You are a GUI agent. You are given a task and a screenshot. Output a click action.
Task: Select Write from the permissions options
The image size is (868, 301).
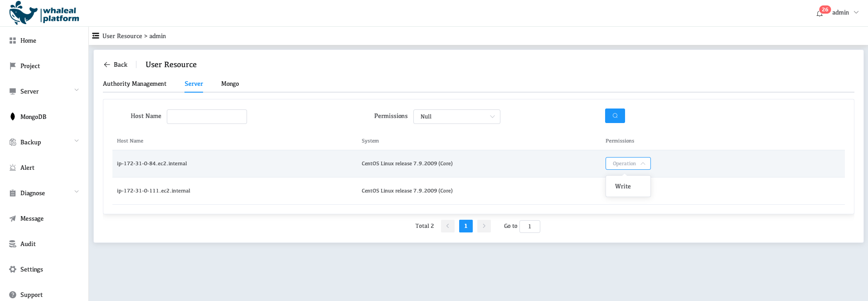tap(623, 187)
